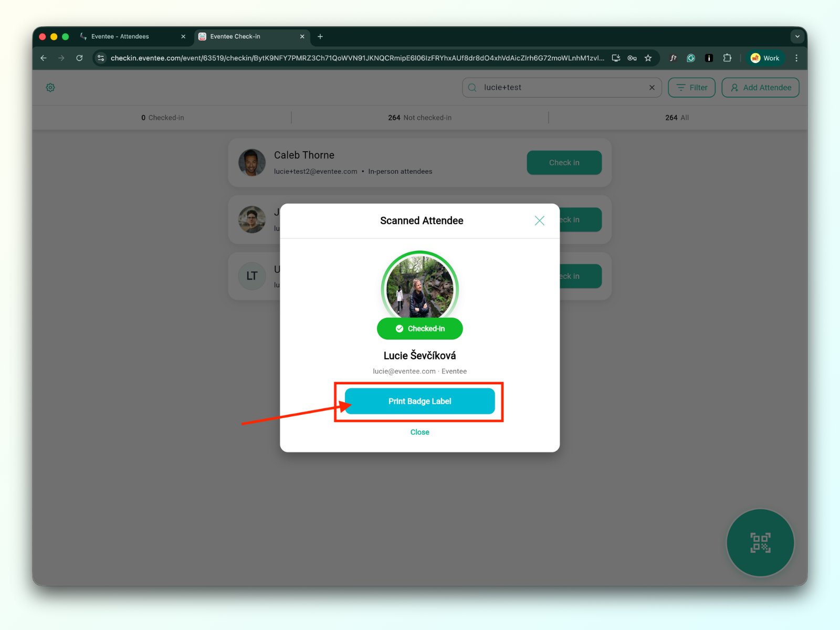Open the password key icon in address bar
This screenshot has width=840, height=630.
(x=632, y=58)
